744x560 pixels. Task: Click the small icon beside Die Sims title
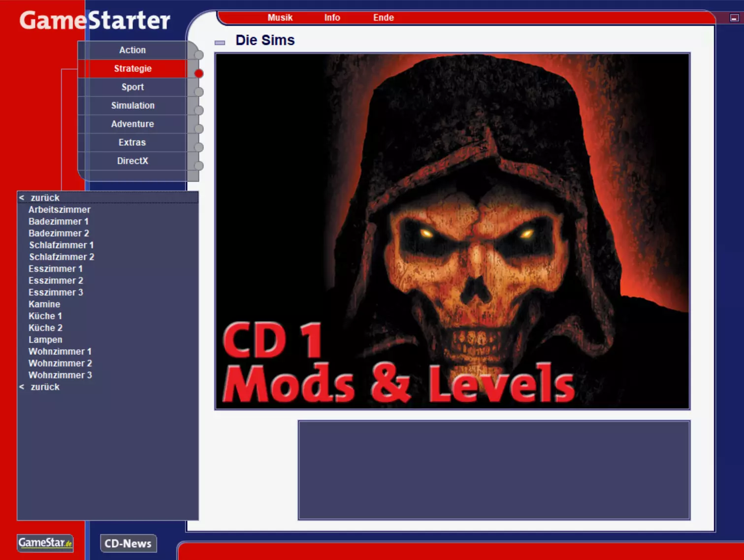(220, 43)
